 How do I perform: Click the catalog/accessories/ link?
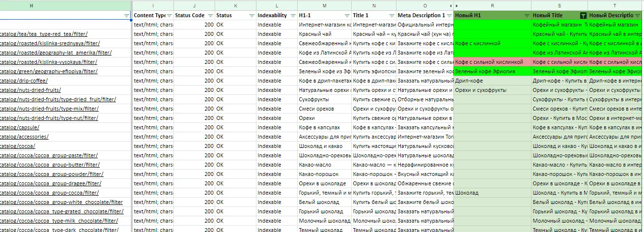(x=24, y=137)
